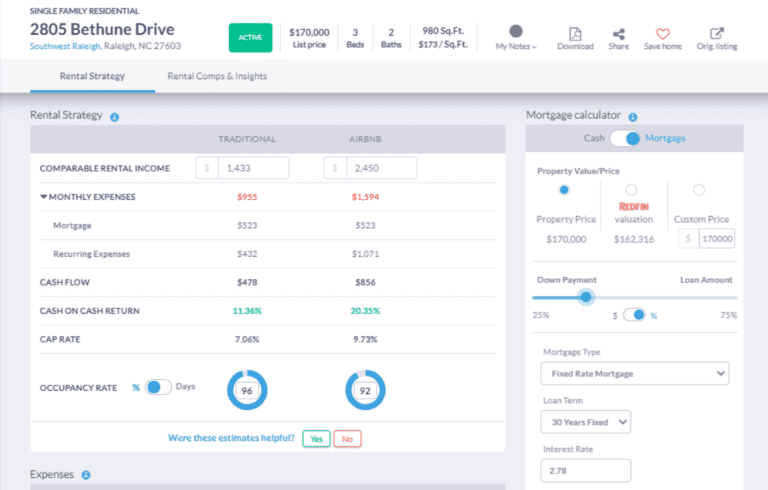
Task: Click the Share icon
Action: coord(619,33)
